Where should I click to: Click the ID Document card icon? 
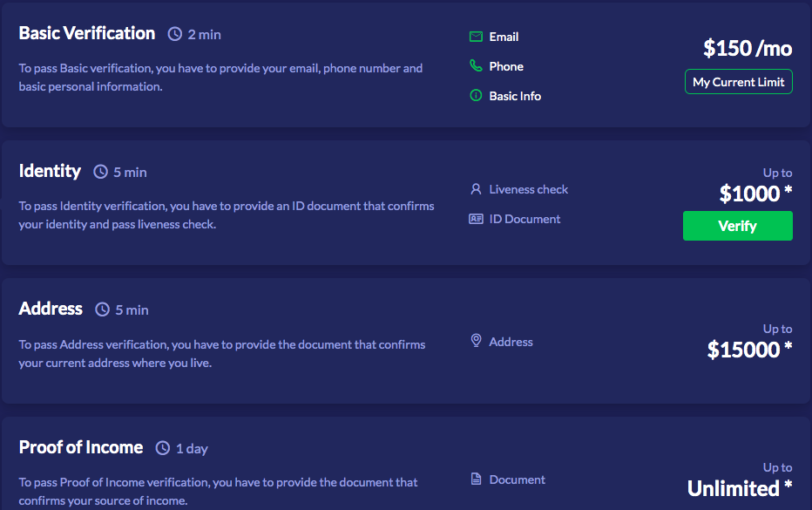click(476, 219)
